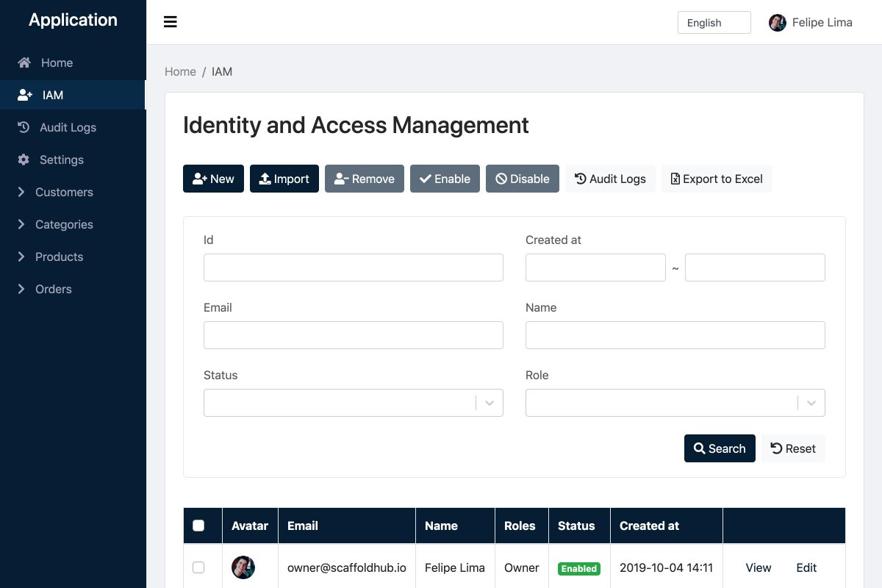
Task: Click the hamburger menu icon
Action: pyautogui.click(x=170, y=21)
